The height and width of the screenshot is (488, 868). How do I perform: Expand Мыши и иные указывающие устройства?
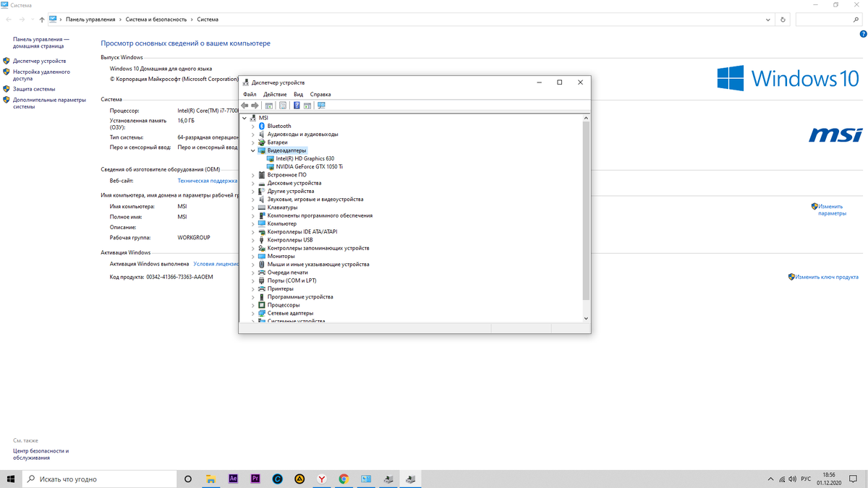pyautogui.click(x=253, y=265)
